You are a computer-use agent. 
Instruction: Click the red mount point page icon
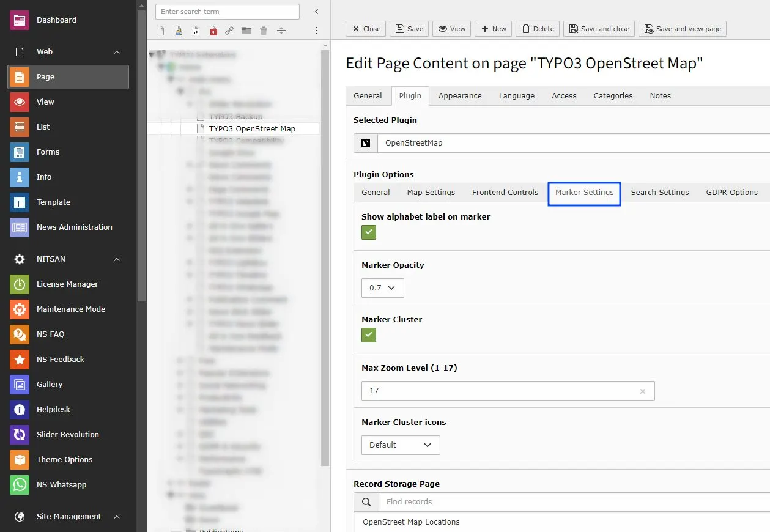tap(212, 31)
